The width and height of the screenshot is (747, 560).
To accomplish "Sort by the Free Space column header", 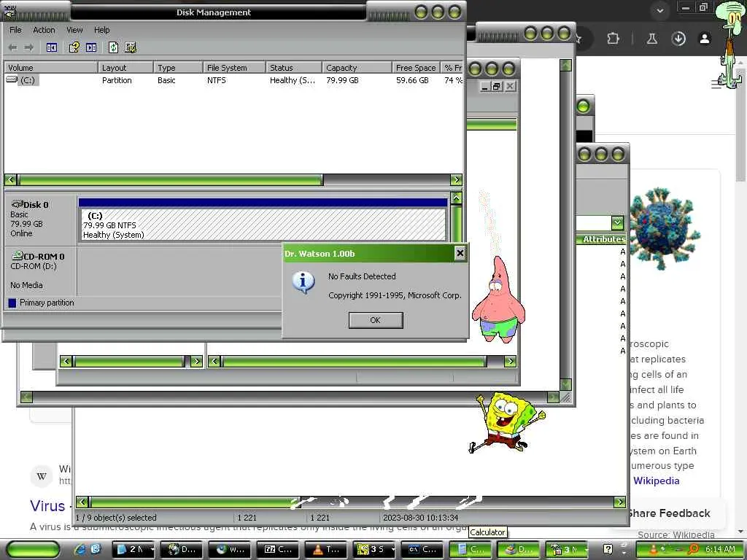I will 416,68.
